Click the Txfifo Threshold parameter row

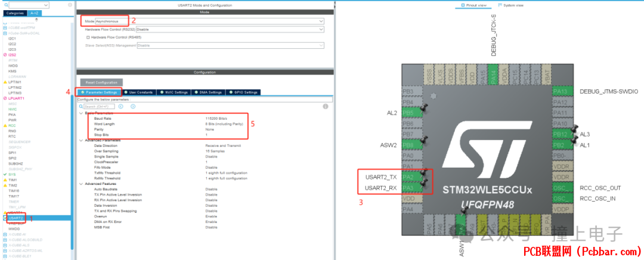click(x=205, y=173)
